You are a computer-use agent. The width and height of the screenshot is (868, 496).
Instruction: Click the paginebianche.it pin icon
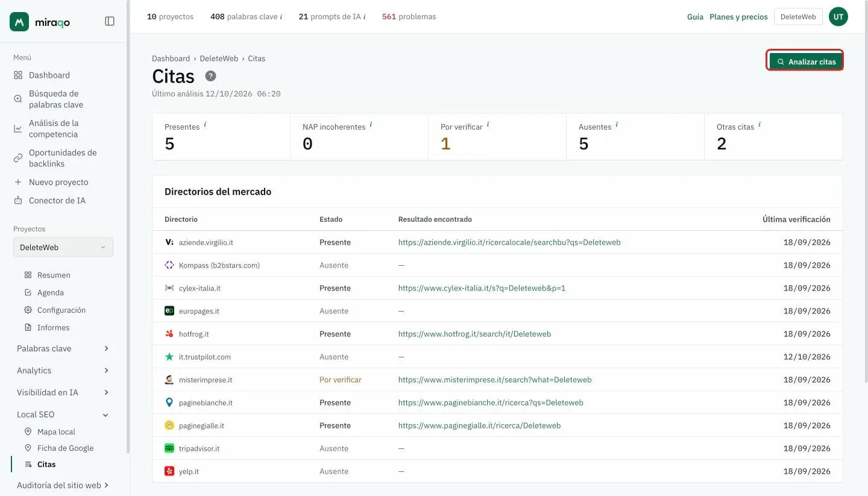point(169,403)
